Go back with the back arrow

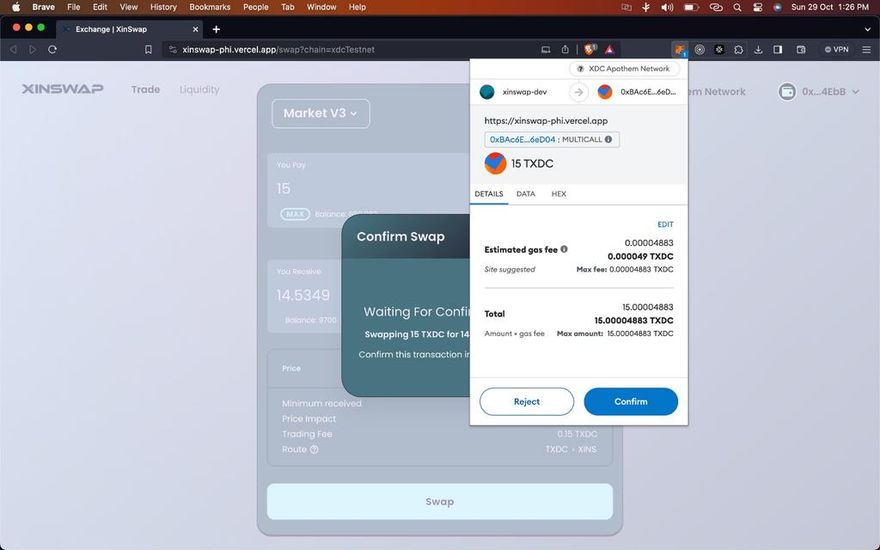pyautogui.click(x=13, y=49)
